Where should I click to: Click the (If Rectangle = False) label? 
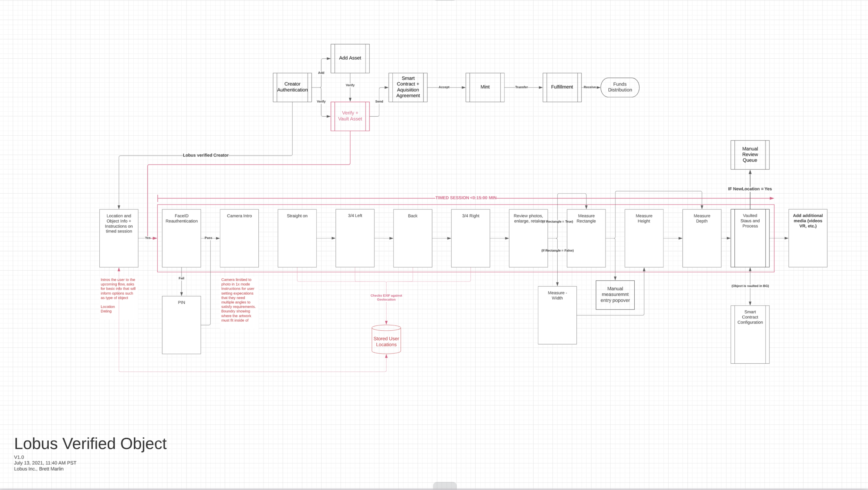558,251
